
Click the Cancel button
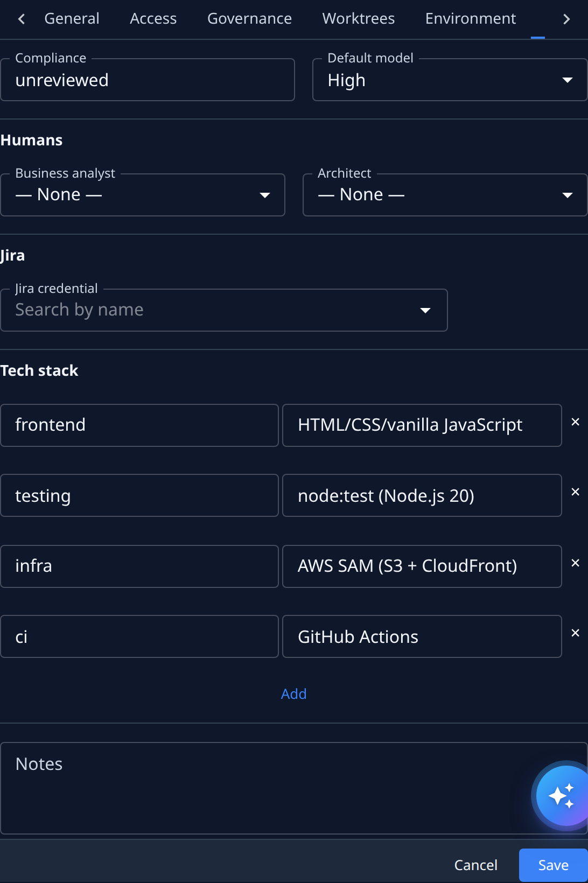[476, 865]
